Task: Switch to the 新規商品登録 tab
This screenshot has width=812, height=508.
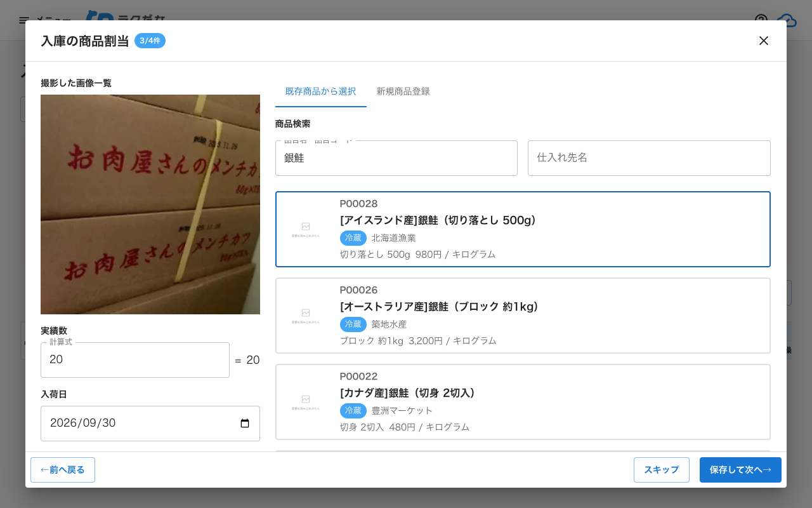Action: click(403, 91)
